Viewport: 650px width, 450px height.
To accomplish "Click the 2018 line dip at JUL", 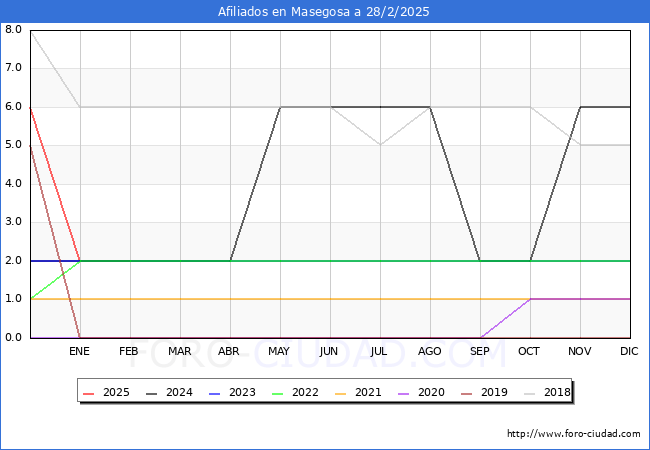I will coord(381,145).
